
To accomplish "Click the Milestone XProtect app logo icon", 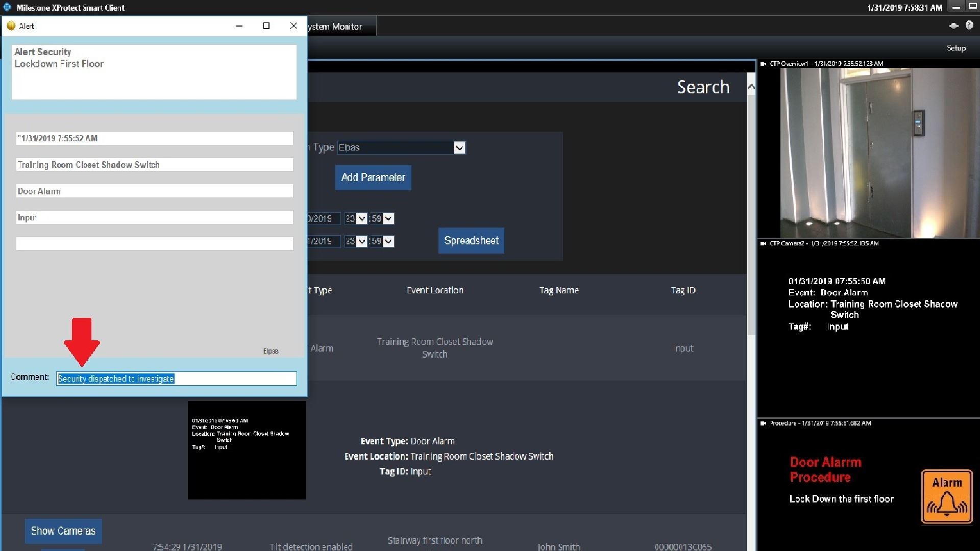I will click(7, 7).
